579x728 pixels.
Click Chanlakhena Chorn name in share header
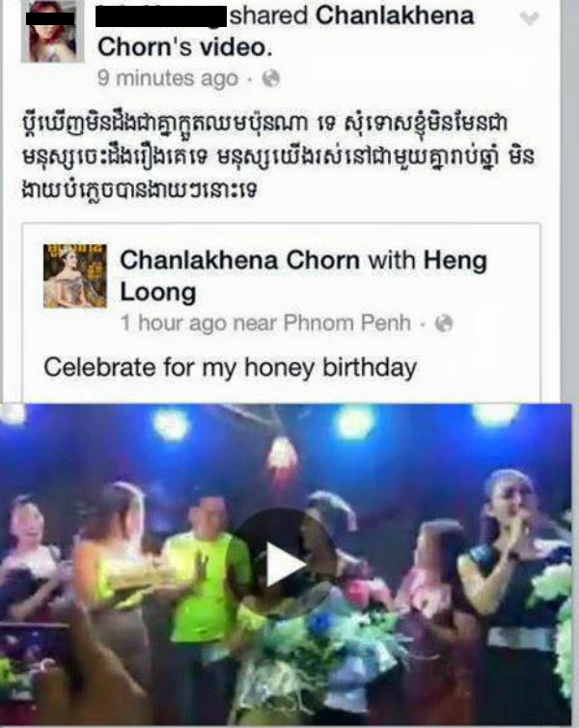395,15
